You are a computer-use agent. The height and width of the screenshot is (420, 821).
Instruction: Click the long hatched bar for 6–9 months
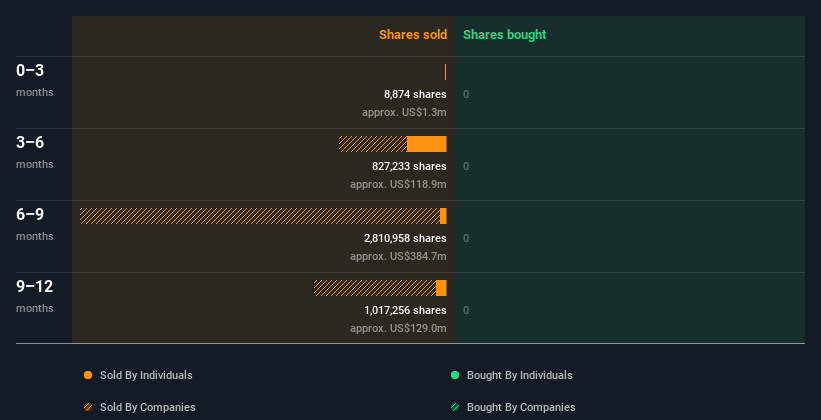pos(259,216)
